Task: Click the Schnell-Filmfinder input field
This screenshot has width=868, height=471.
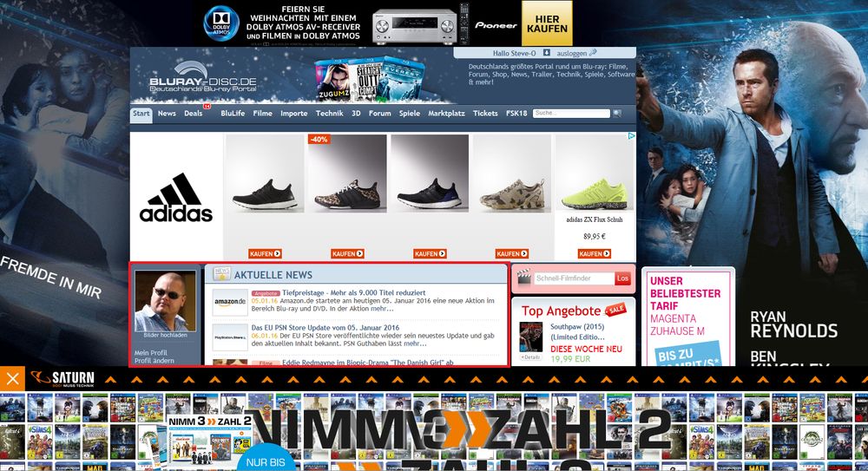Action: pos(574,278)
